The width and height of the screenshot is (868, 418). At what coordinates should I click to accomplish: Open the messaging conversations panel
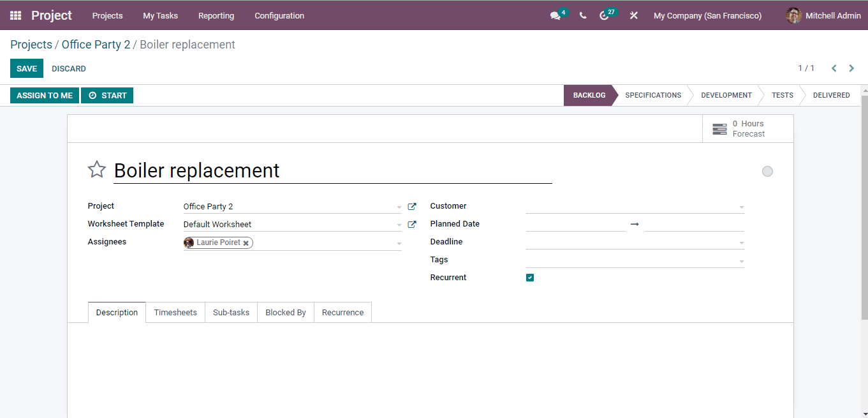[x=554, y=15]
